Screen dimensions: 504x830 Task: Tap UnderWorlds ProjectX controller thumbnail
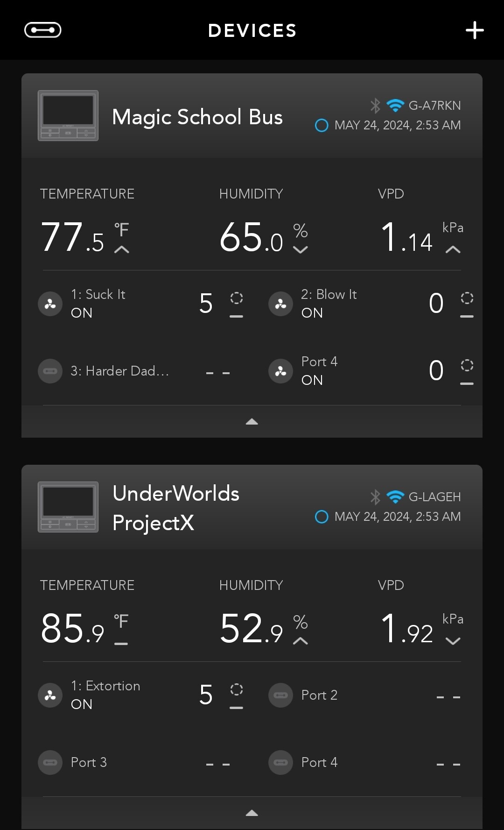(68, 507)
